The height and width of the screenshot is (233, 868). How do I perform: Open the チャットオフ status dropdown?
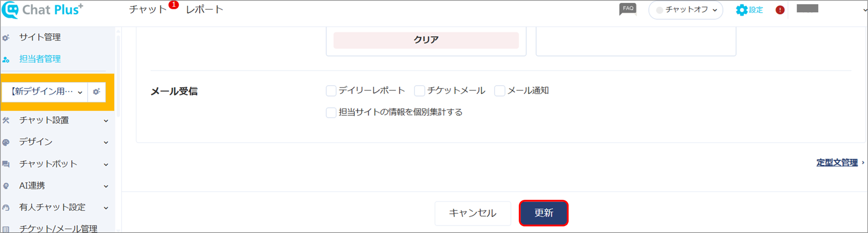pos(686,10)
